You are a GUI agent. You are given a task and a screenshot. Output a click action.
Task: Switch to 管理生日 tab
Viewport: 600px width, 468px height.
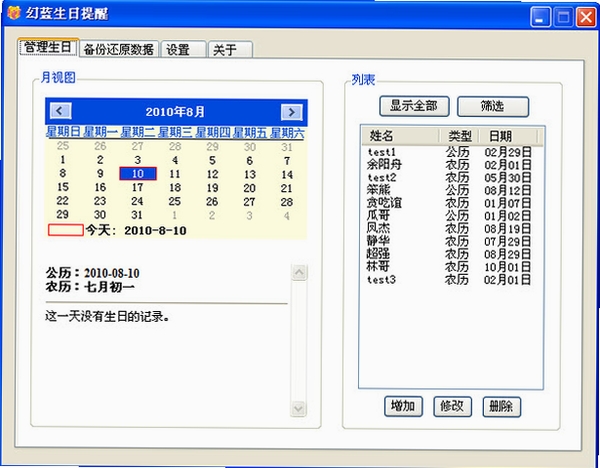[48, 47]
